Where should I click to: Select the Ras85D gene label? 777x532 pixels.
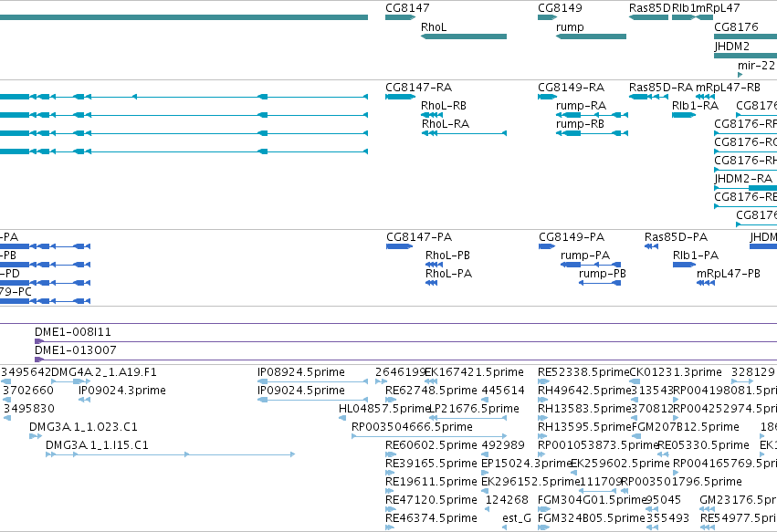[650, 8]
